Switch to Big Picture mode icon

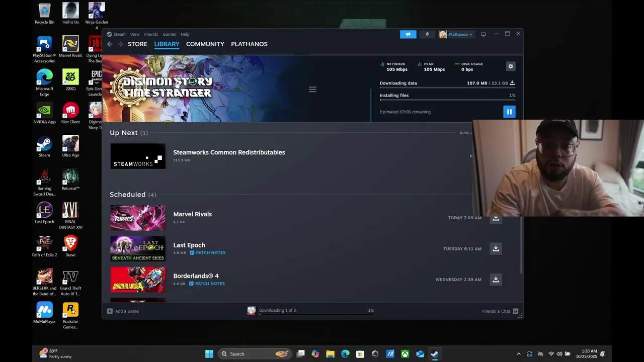(x=483, y=34)
